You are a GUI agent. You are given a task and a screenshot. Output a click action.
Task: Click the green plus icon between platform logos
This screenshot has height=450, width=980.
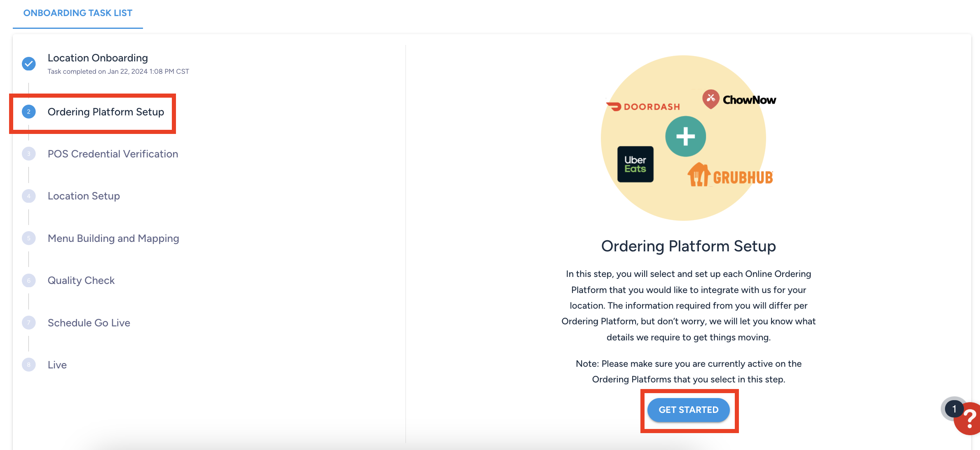685,136
